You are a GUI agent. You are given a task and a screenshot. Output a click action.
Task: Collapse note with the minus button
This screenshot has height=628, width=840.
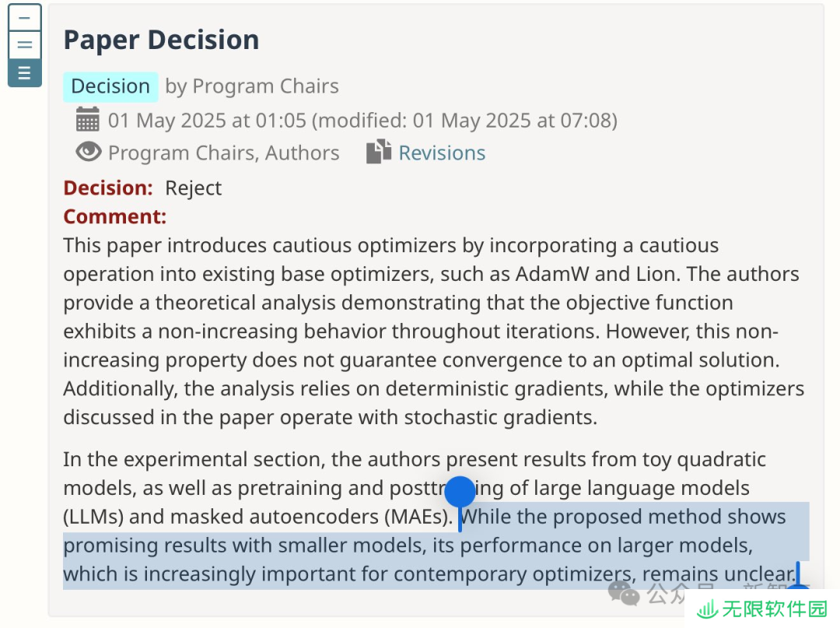(25, 18)
